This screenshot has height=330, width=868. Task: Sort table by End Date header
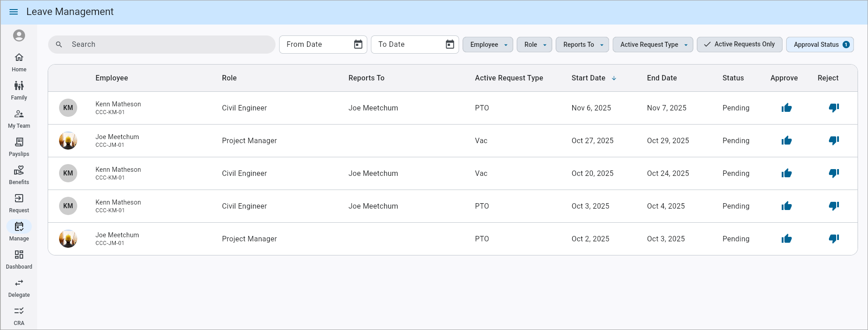[661, 78]
